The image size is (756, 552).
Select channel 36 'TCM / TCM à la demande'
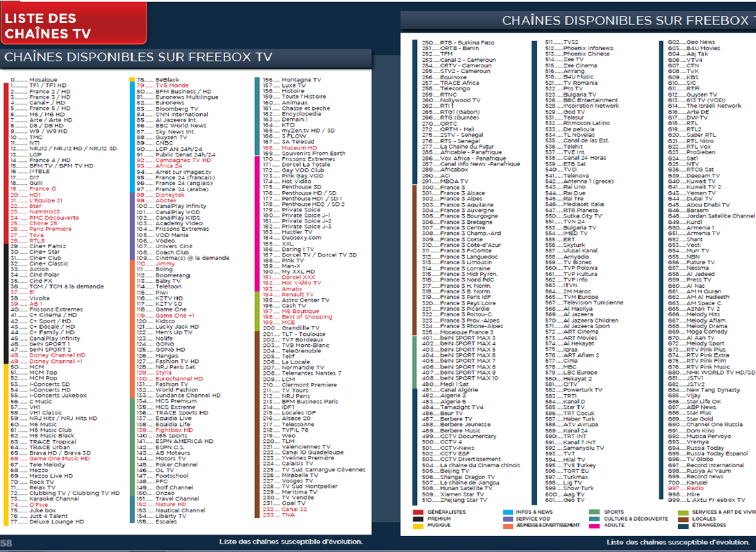(57, 286)
